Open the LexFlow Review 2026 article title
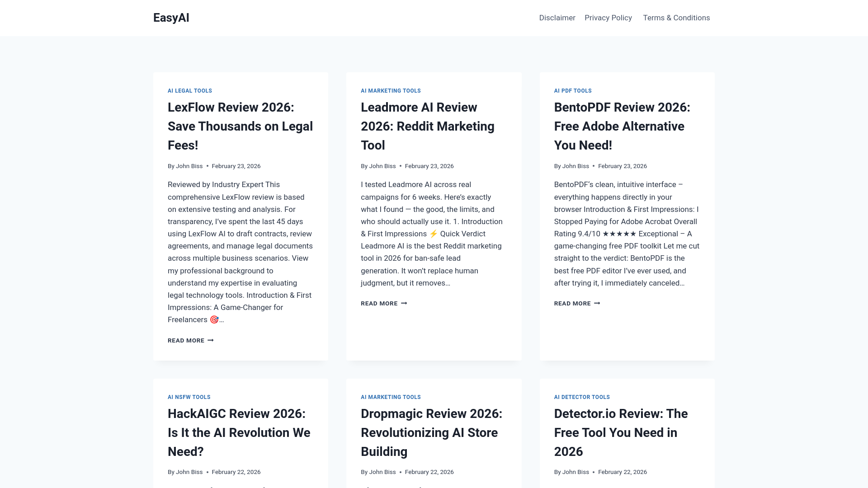 pos(240,126)
